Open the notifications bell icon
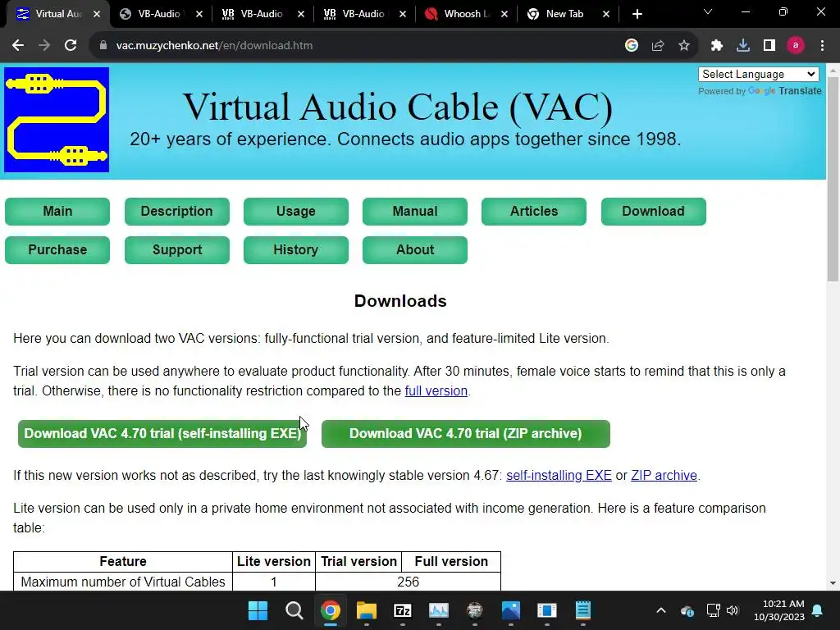The width and height of the screenshot is (840, 630). (818, 610)
